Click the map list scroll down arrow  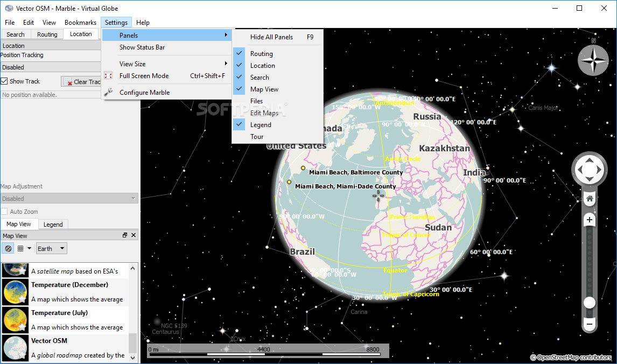tap(132, 358)
